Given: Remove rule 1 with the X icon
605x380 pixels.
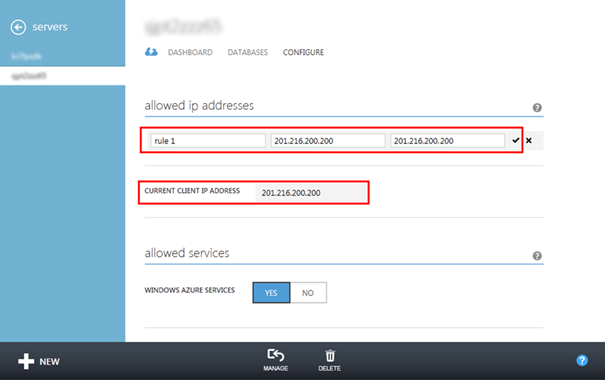Looking at the screenshot, I should (x=529, y=140).
